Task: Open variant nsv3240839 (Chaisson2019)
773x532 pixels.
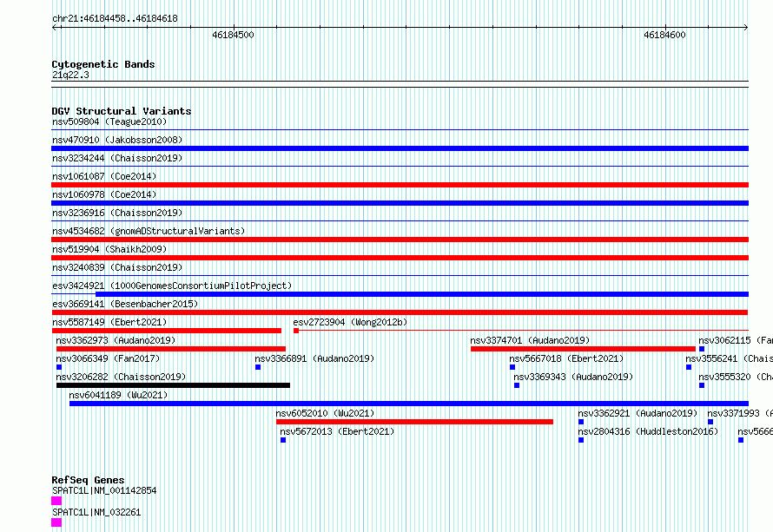Action: 117,267
